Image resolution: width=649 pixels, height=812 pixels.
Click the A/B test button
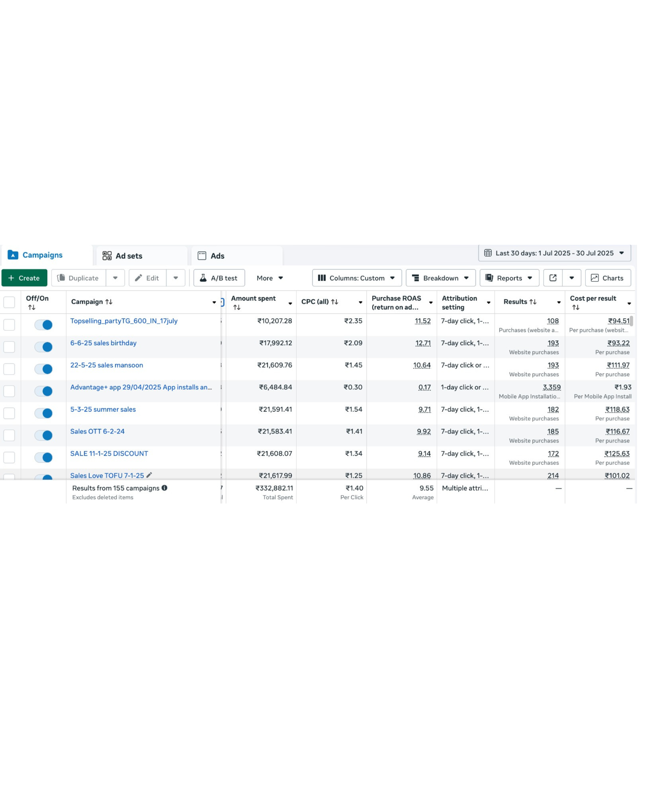[219, 278]
